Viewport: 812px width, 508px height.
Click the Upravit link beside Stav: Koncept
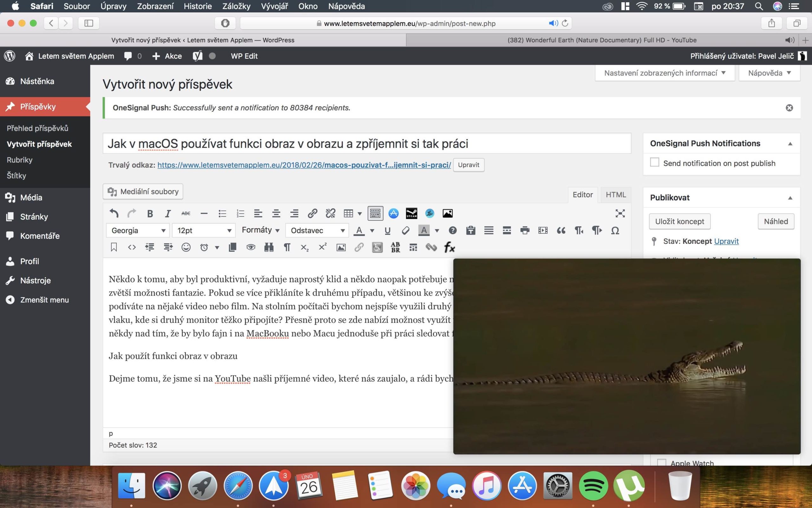tap(726, 241)
